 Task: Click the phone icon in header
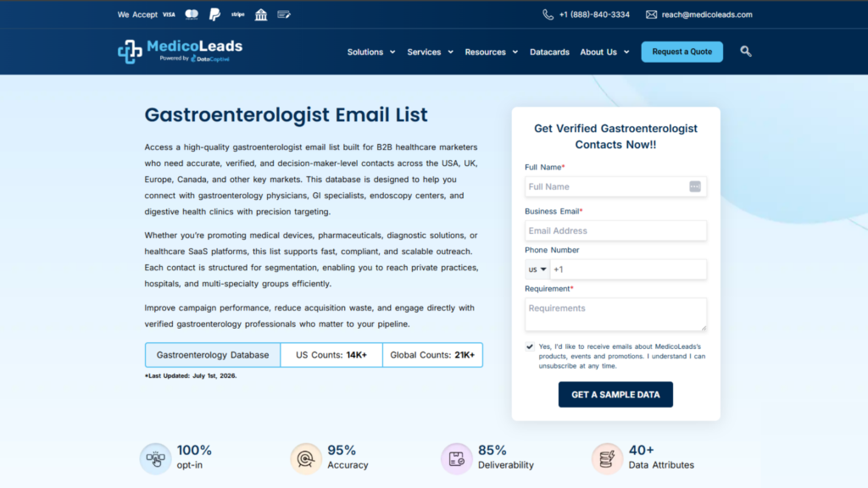548,14
